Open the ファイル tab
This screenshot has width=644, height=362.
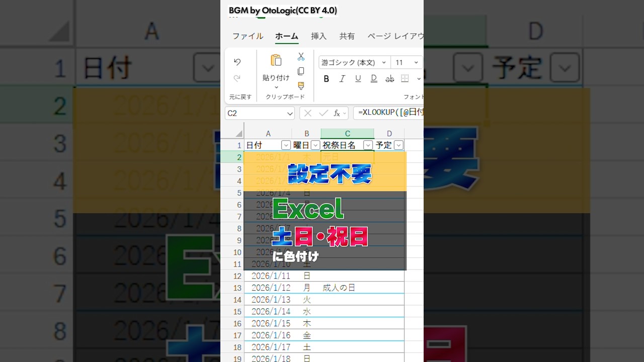248,36
